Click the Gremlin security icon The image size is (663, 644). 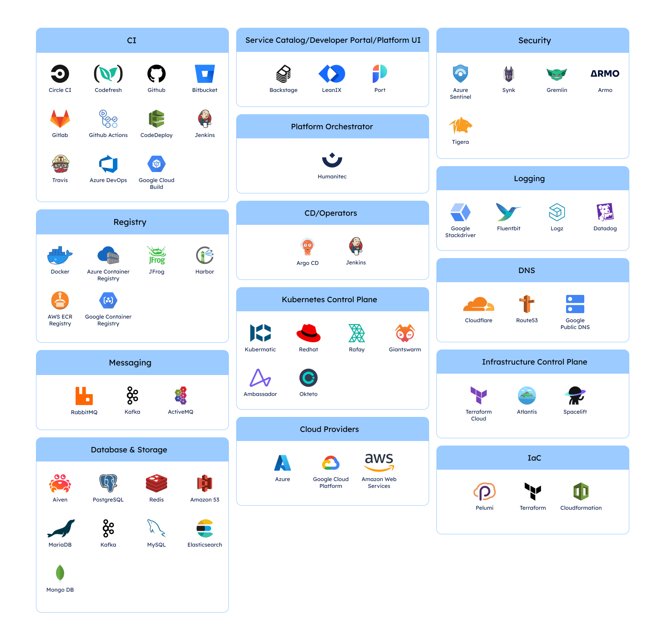pos(557,74)
